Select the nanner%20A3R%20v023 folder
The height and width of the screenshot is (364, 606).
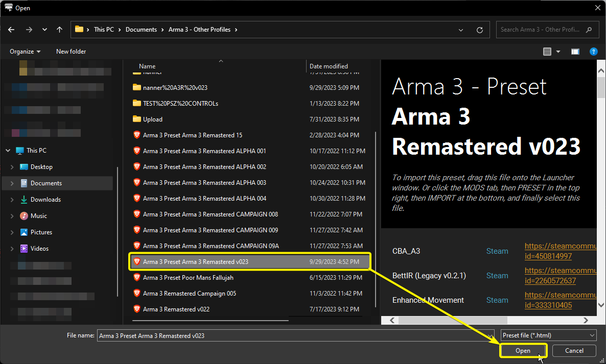[x=175, y=88]
